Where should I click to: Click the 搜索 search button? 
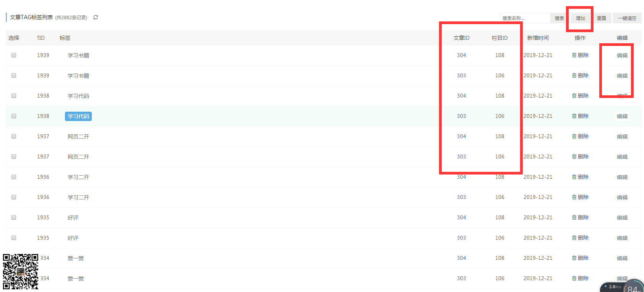point(559,18)
